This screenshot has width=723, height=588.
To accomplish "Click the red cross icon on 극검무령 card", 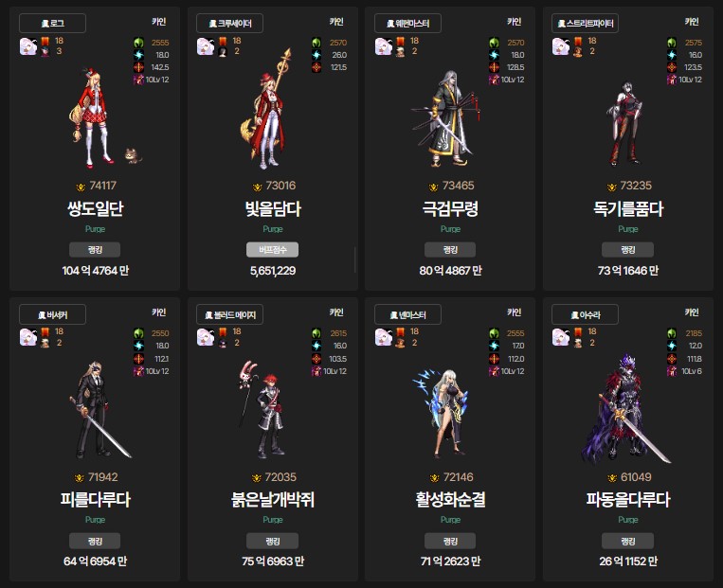I will [x=494, y=67].
